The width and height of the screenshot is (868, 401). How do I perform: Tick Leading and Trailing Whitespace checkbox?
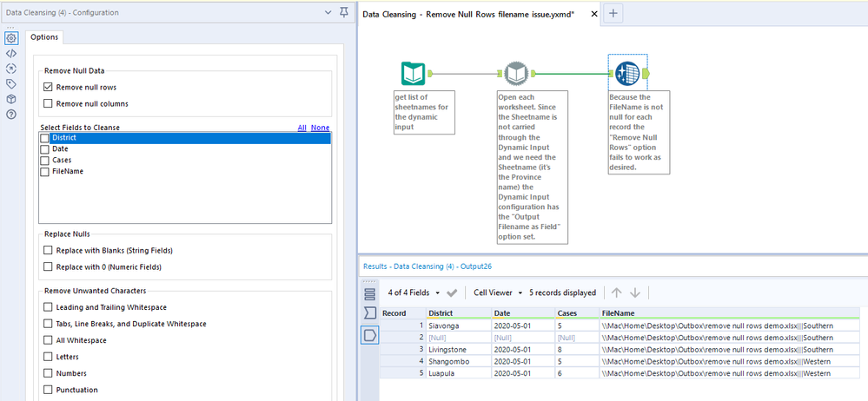click(x=49, y=307)
